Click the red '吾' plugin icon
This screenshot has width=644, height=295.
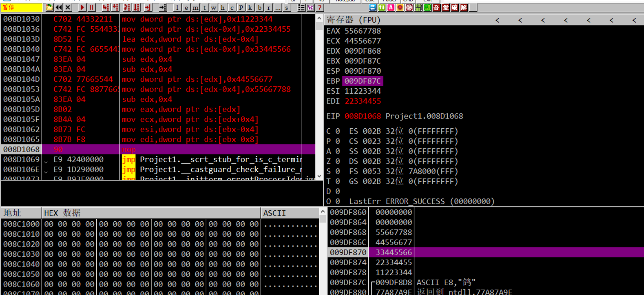tap(437, 7)
